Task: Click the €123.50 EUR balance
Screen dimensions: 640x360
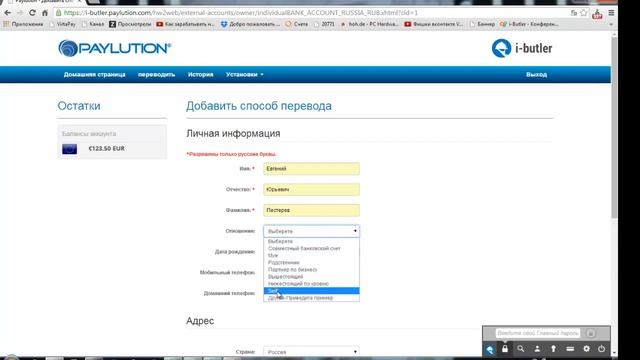Action: (107, 149)
